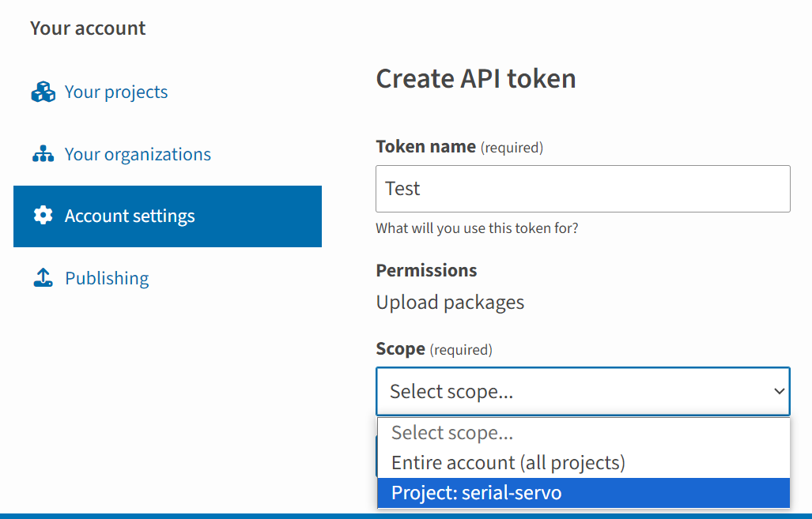Click the Your organizations sitemap icon
The height and width of the screenshot is (519, 812).
43,154
